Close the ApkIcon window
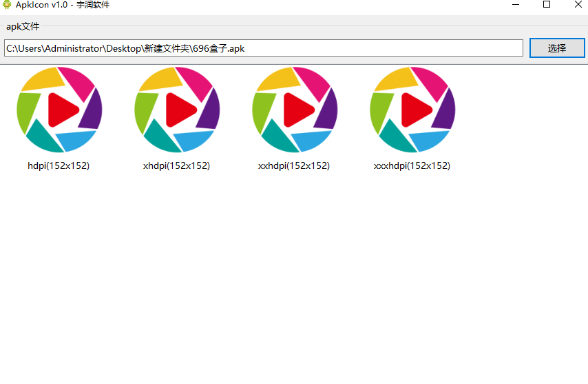 click(x=578, y=5)
